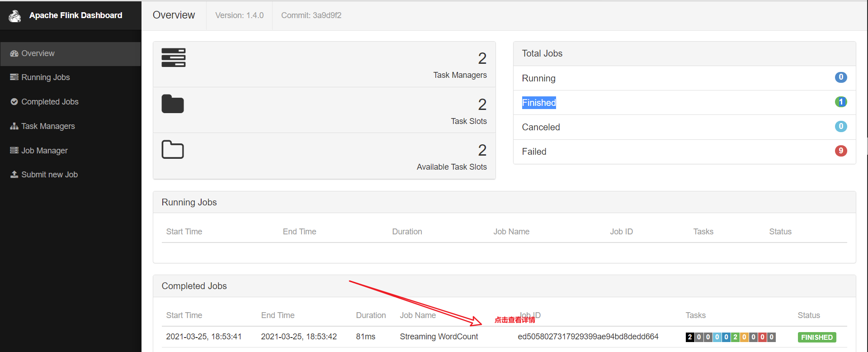Click the Task Slots label
This screenshot has height=352, width=868.
pyautogui.click(x=469, y=121)
